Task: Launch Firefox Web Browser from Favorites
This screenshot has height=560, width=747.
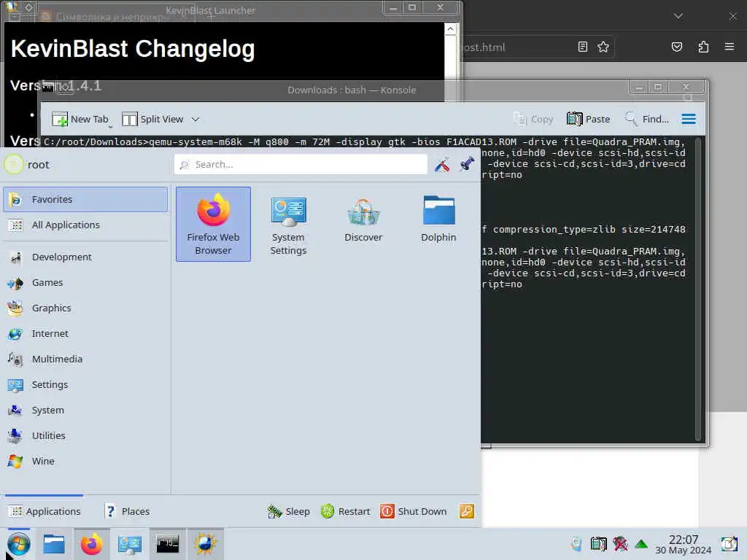Action: coord(213,225)
